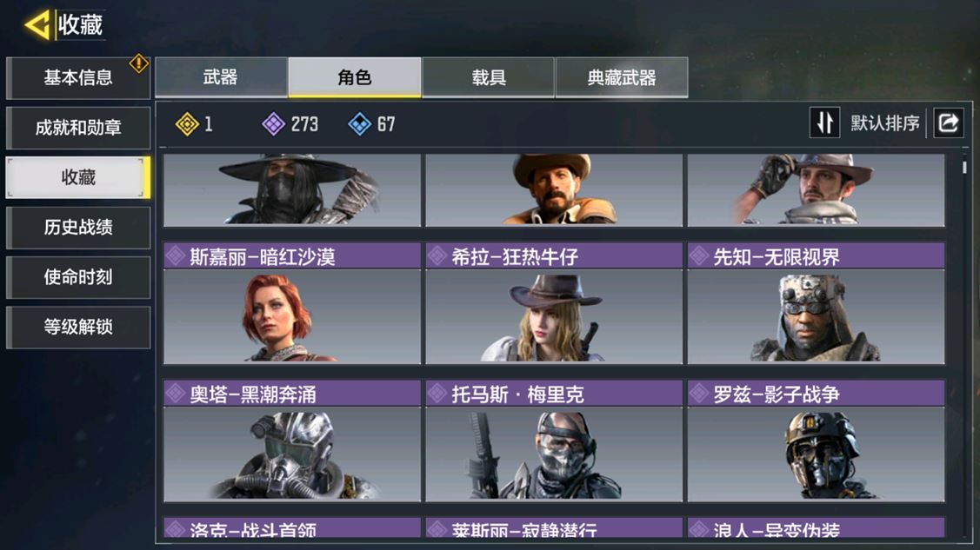The image size is (980, 550).
Task: Select the 希拉-狂热牛仔 character card
Action: 554,303
